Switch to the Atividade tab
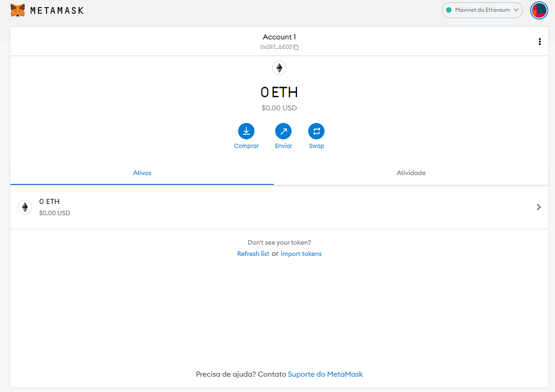 [x=411, y=173]
